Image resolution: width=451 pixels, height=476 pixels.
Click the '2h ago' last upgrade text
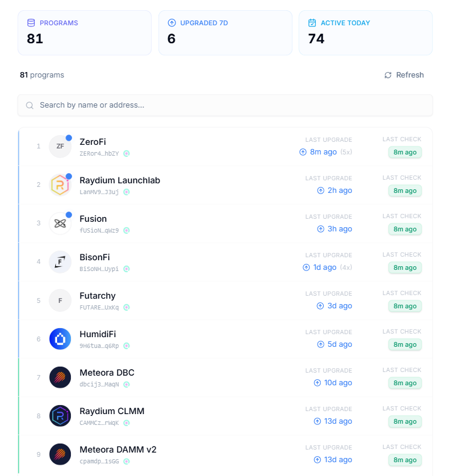point(340,191)
